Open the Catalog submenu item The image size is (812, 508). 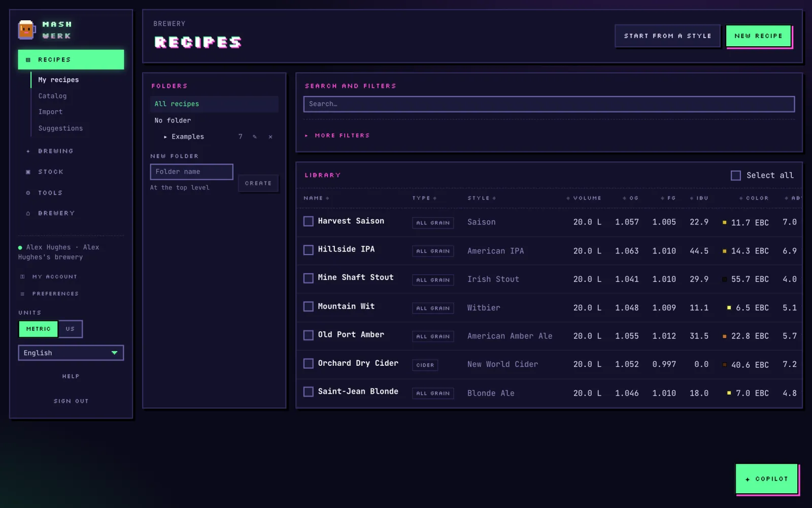point(53,96)
